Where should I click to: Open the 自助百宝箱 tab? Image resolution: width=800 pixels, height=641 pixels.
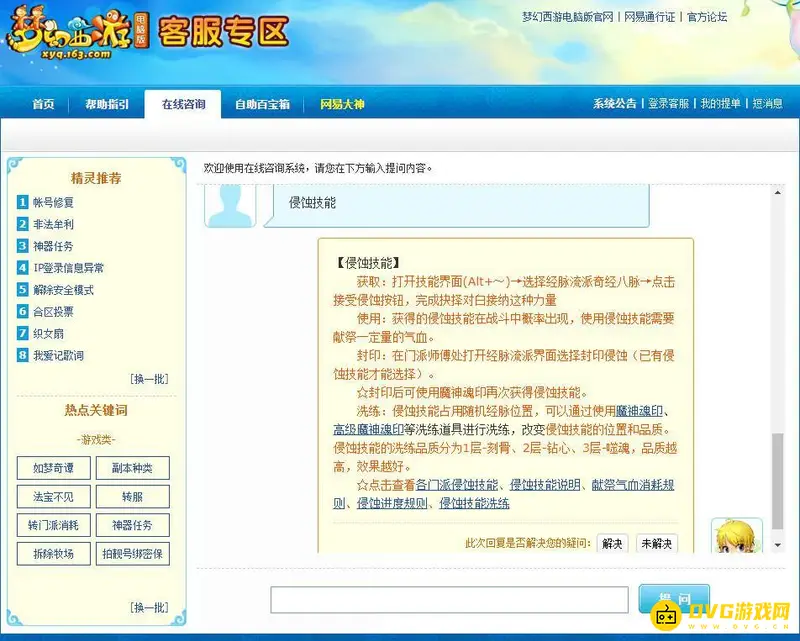(262, 105)
